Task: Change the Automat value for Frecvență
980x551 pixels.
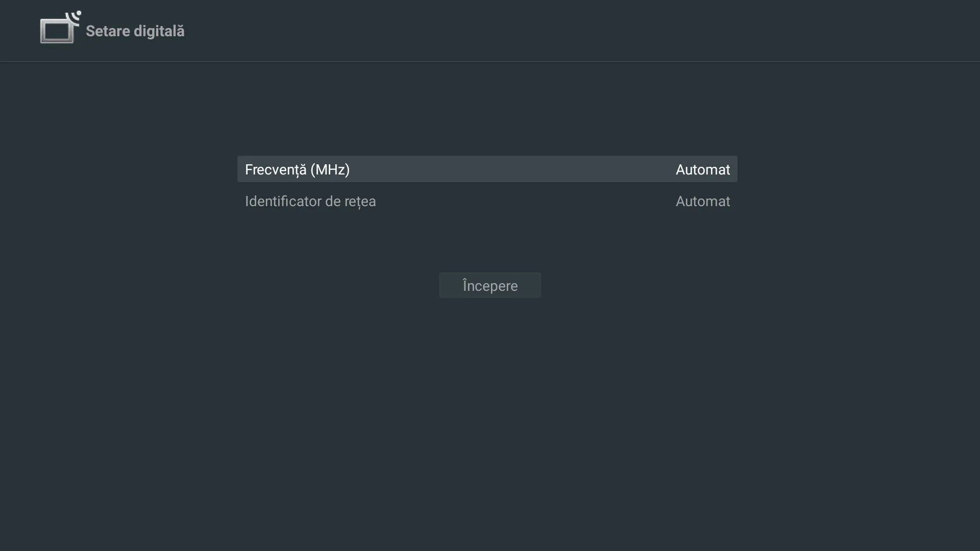Action: click(703, 169)
